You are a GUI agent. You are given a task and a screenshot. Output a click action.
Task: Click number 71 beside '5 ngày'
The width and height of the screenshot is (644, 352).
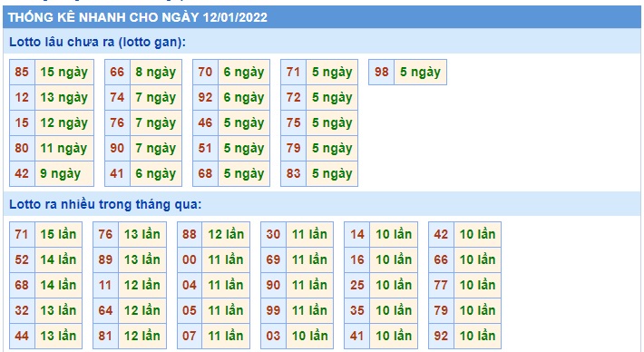(294, 72)
